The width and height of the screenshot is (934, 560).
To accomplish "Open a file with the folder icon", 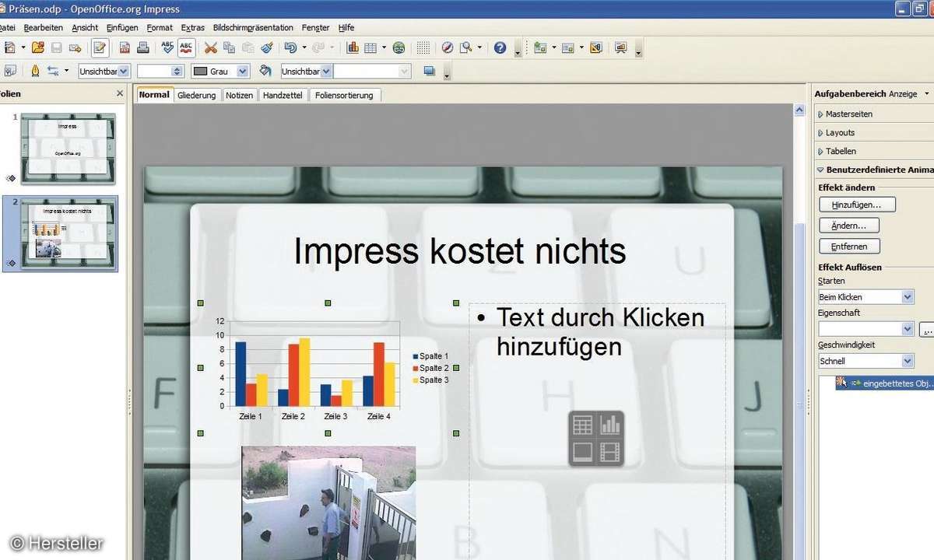I will coord(37,47).
